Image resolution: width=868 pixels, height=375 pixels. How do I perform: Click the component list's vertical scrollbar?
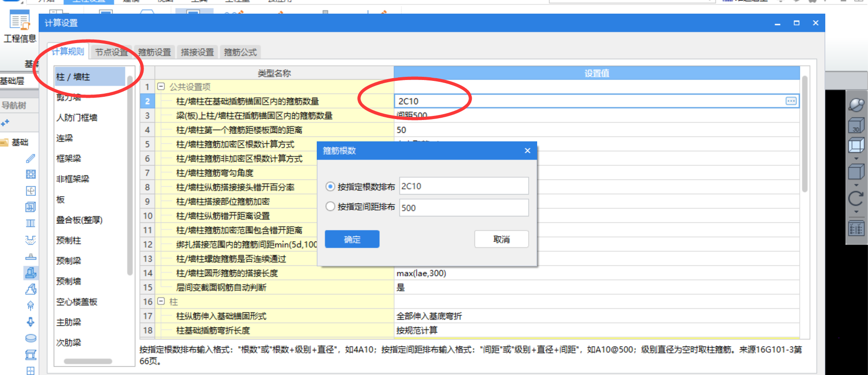pyautogui.click(x=130, y=175)
